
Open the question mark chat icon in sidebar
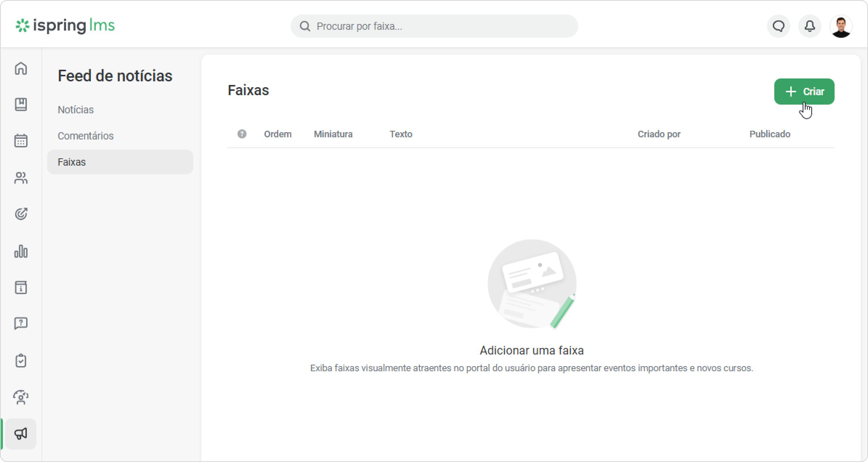(x=21, y=323)
